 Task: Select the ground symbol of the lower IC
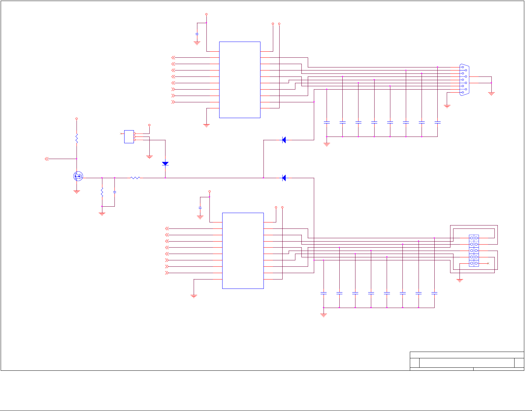point(194,296)
